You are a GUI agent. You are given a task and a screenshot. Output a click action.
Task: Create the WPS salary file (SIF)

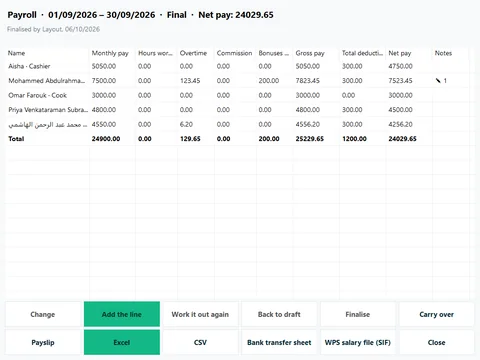click(x=358, y=342)
